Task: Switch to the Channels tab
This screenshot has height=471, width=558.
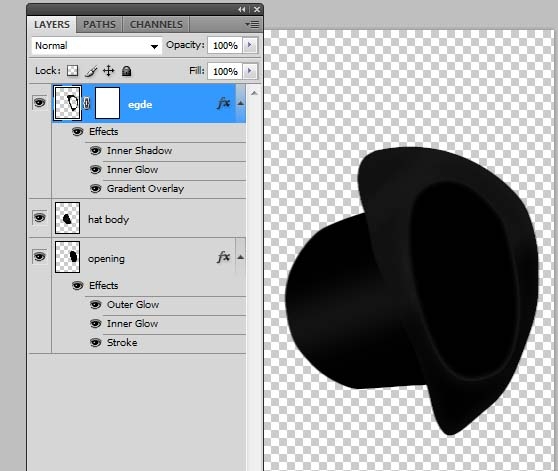Action: click(156, 25)
